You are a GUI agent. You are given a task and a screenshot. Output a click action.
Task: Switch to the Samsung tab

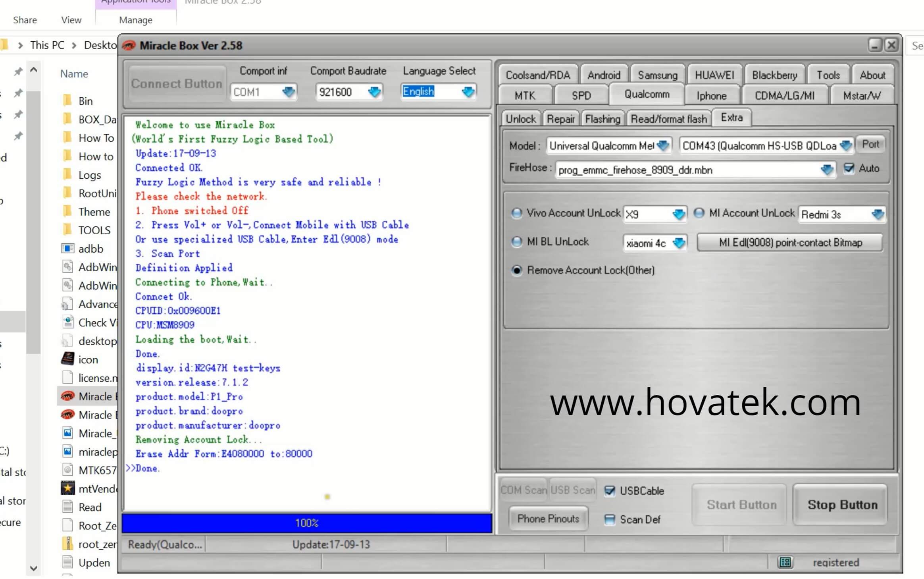click(x=657, y=75)
